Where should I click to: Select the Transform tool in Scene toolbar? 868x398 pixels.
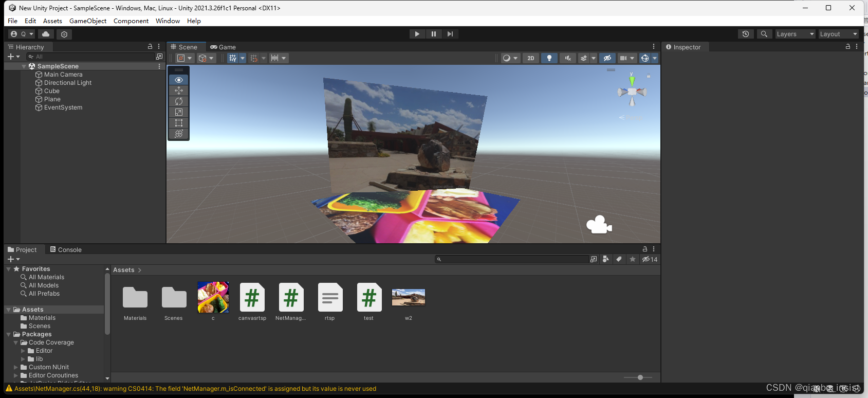tap(179, 134)
